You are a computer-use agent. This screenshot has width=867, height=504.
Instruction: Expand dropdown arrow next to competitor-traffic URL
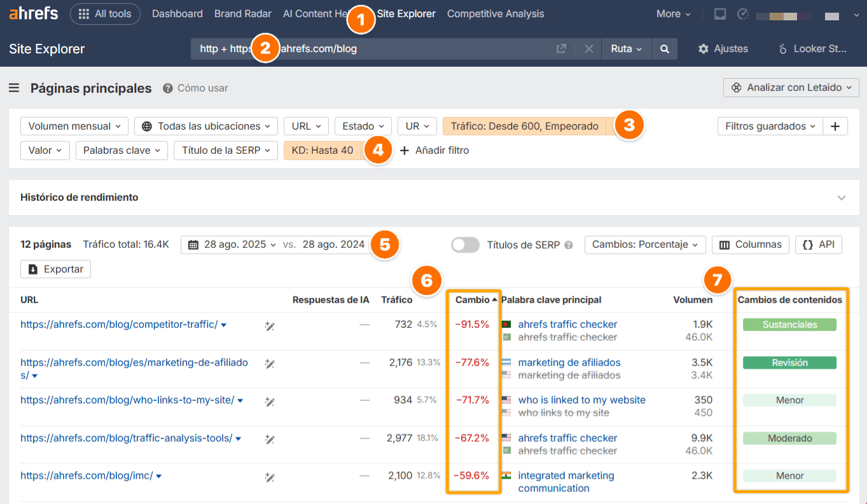pos(224,325)
